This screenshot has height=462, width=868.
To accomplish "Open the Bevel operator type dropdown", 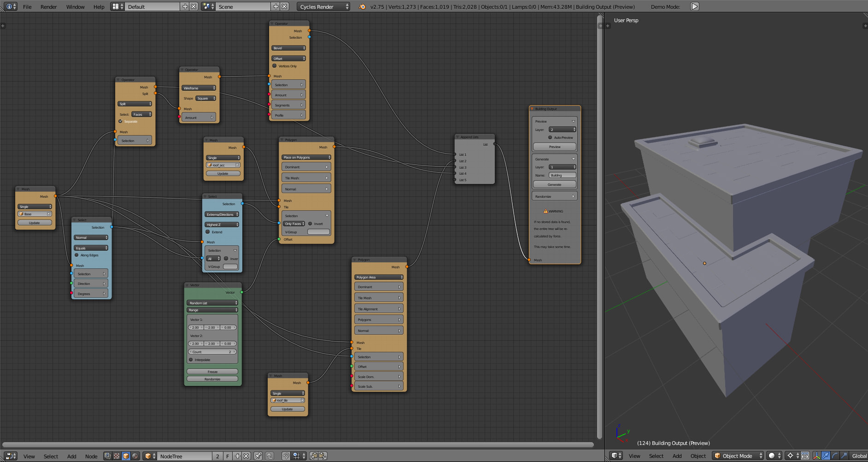I will click(288, 48).
